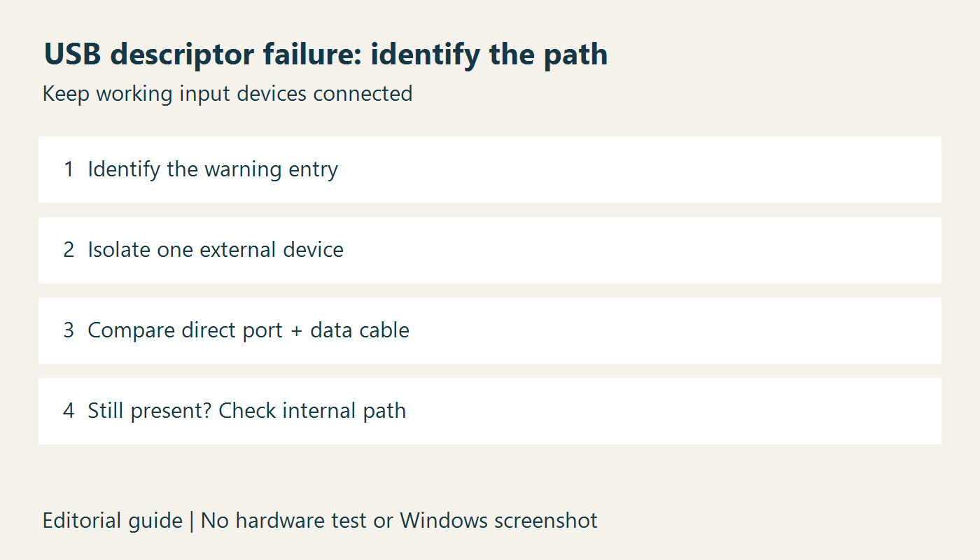Click the 'USB descriptor failure' title heading
Image resolution: width=980 pixels, height=560 pixels.
(325, 55)
